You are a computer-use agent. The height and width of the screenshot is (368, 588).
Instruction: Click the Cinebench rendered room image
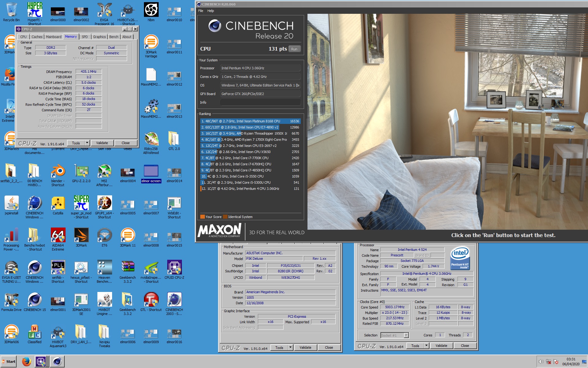447,122
